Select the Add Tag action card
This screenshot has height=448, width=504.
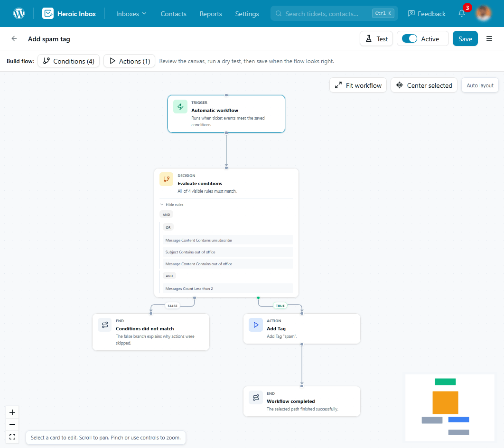point(302,329)
